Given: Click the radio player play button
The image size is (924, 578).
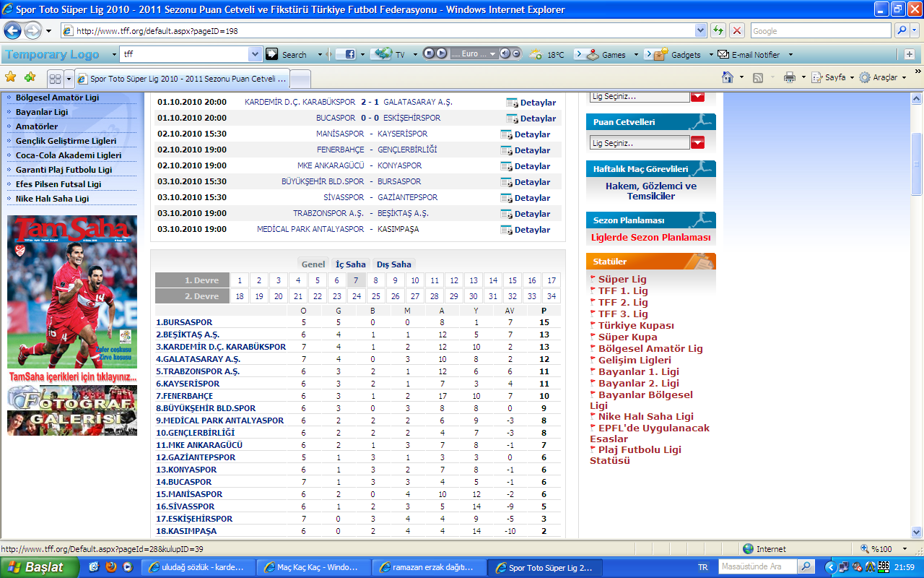Looking at the screenshot, I should [440, 53].
